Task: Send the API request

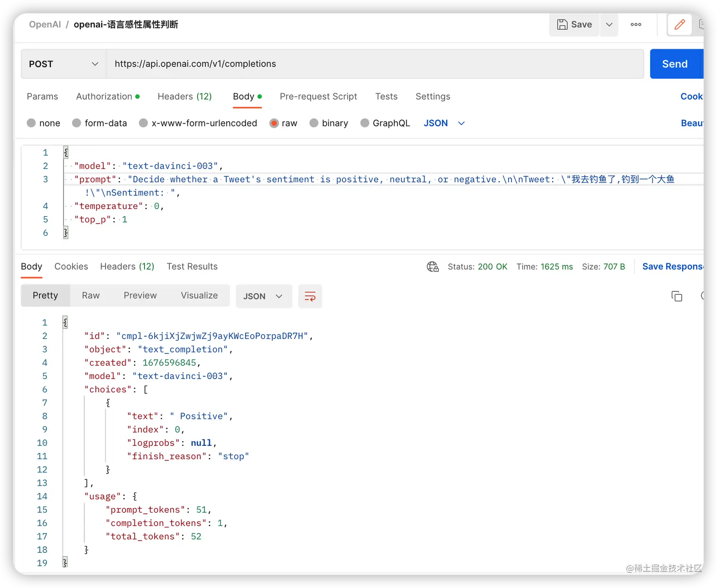Action: (676, 64)
